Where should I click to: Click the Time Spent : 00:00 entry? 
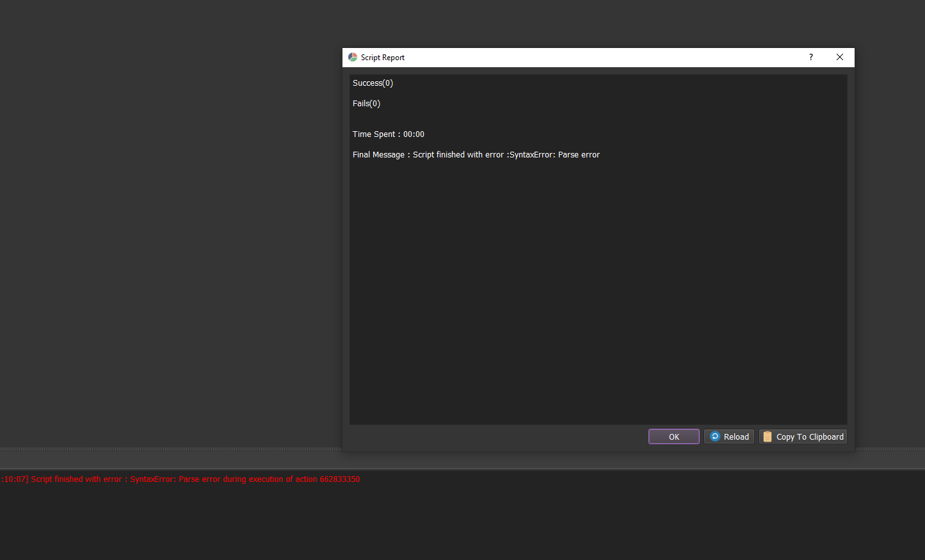[388, 134]
